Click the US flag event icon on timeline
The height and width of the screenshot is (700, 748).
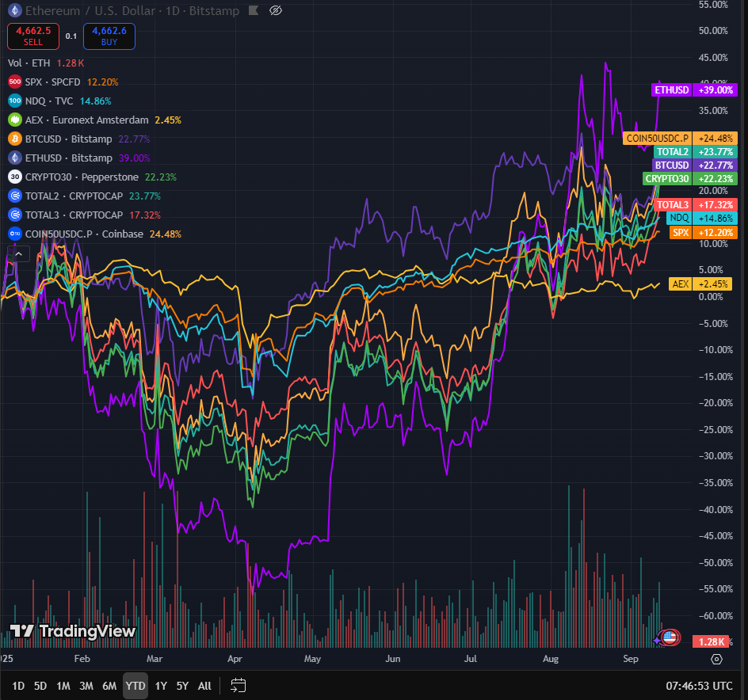pos(670,637)
